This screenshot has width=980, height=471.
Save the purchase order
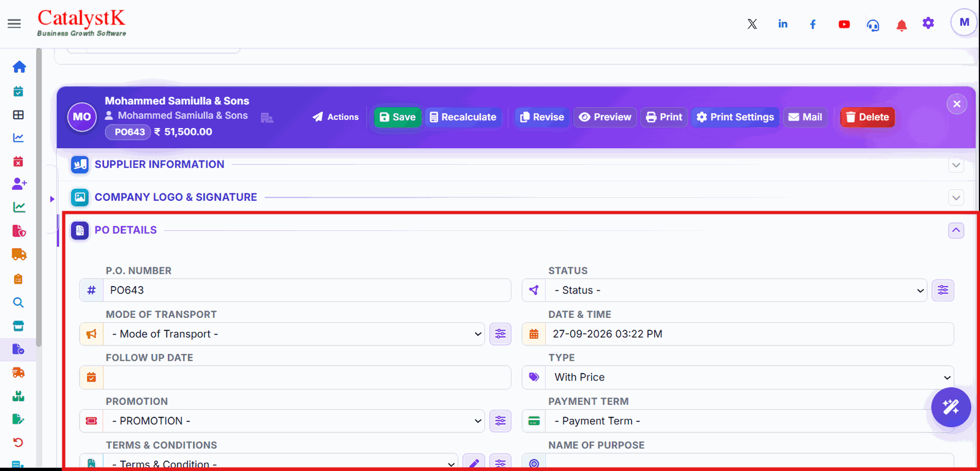tap(398, 117)
